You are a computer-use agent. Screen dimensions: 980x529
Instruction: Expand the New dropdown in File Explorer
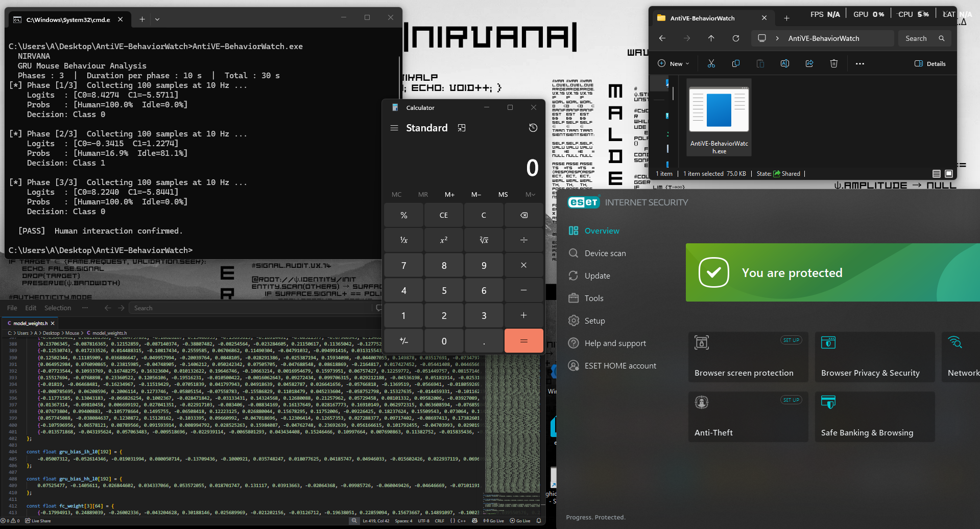click(674, 64)
